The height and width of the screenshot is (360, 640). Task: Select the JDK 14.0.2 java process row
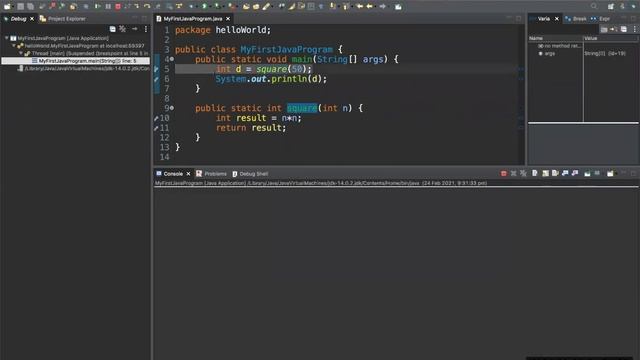83,69
